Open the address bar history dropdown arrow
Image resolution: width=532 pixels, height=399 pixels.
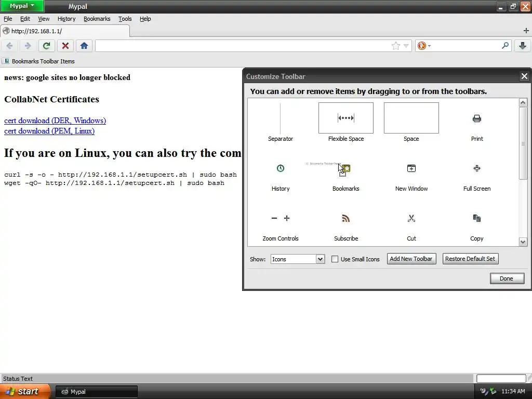[406, 46]
